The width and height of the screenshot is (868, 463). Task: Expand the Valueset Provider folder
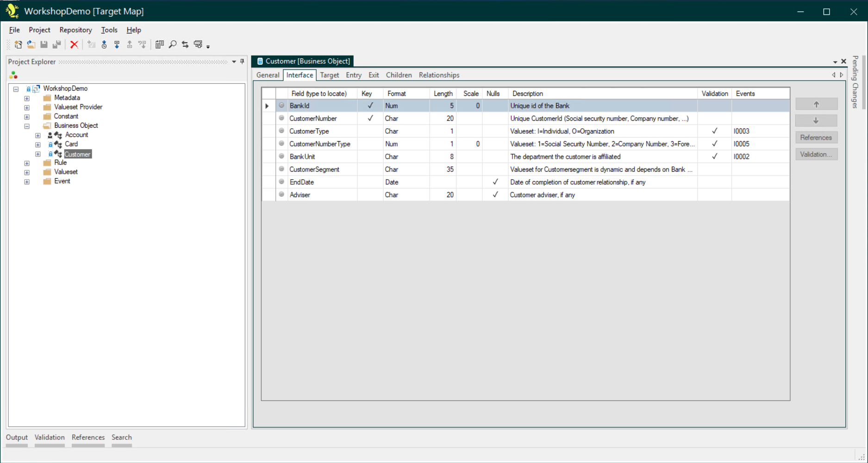click(x=26, y=107)
